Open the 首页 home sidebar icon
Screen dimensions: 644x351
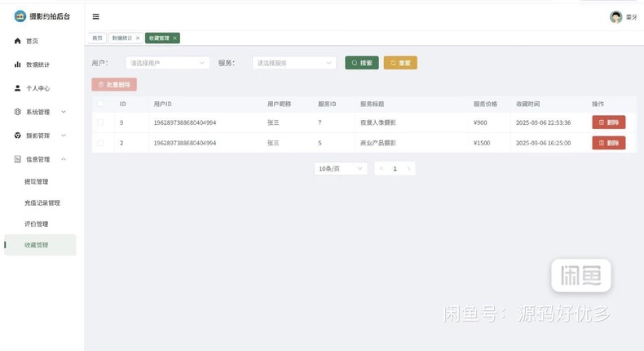tap(17, 41)
